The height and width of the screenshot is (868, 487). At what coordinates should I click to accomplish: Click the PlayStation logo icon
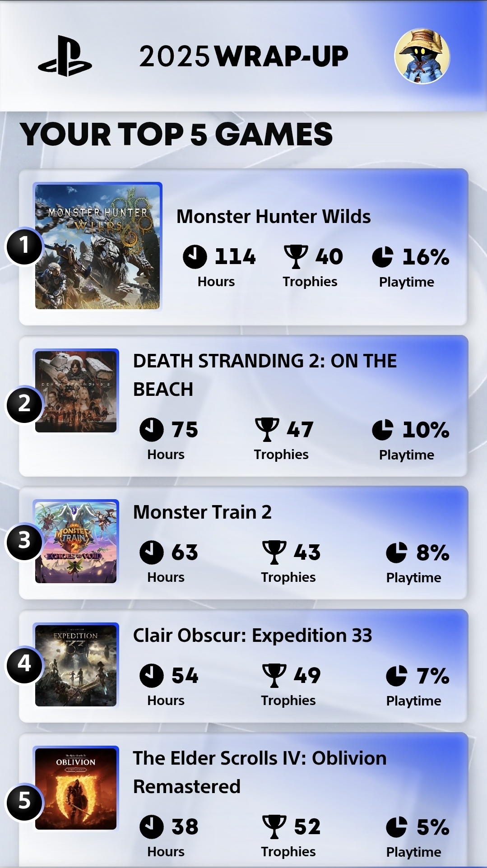[65, 56]
